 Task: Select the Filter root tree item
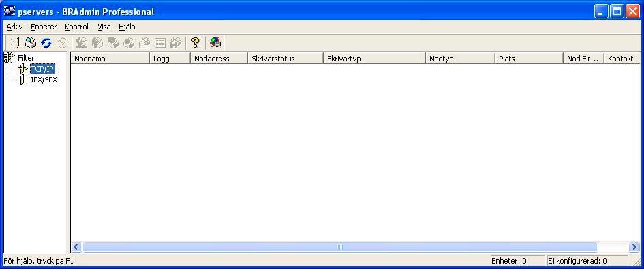[x=25, y=58]
